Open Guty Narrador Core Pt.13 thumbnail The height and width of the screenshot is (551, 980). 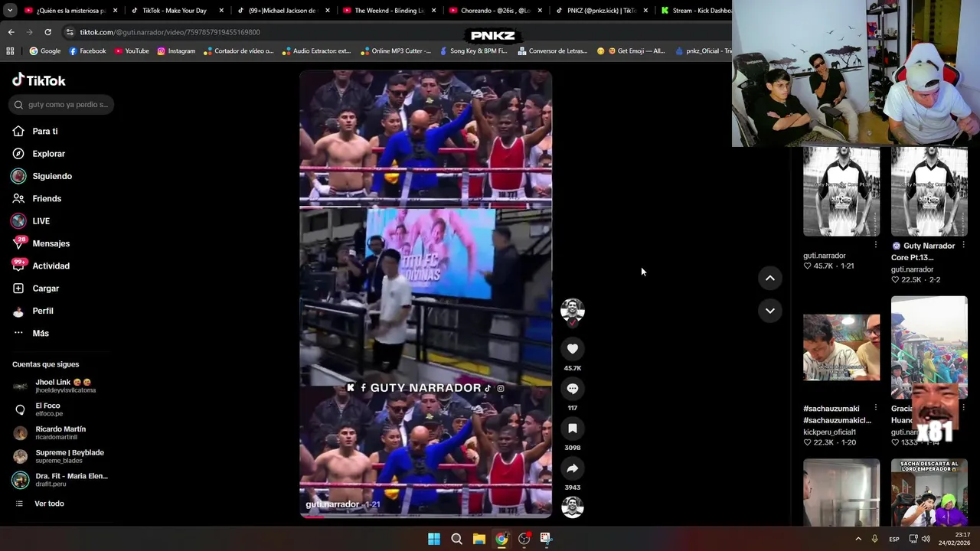click(x=929, y=192)
